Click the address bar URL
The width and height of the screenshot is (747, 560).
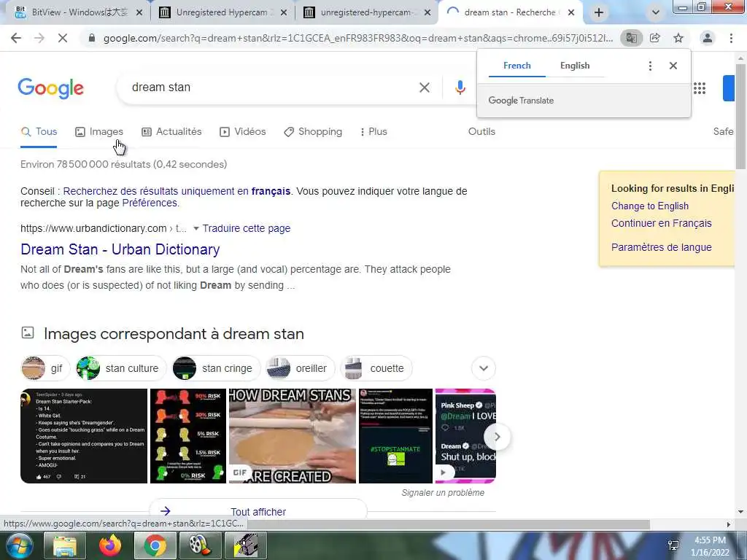coord(358,38)
